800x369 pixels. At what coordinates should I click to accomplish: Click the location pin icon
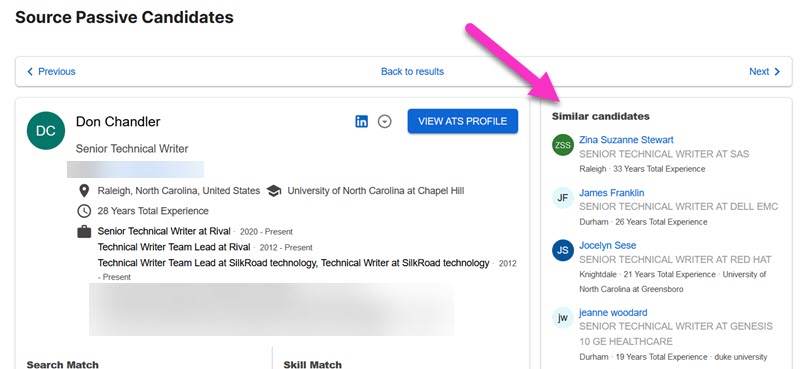coord(84,191)
